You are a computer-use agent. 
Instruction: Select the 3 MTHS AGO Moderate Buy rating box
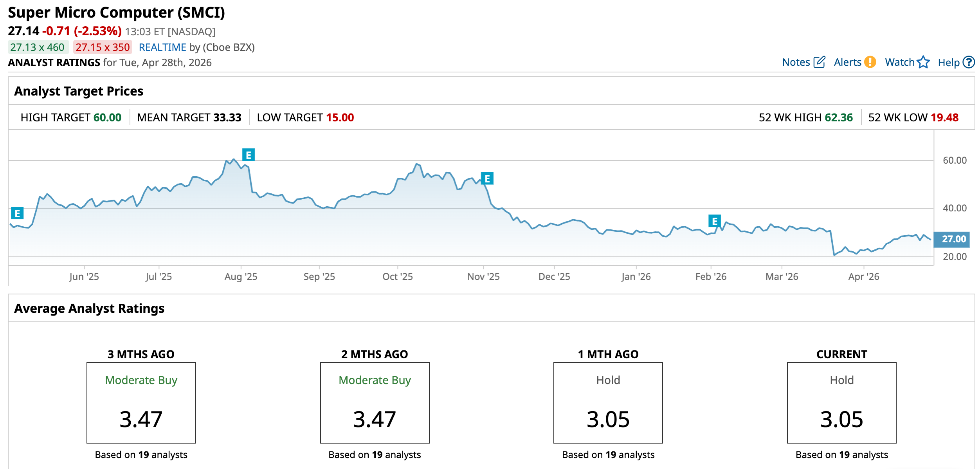(141, 402)
